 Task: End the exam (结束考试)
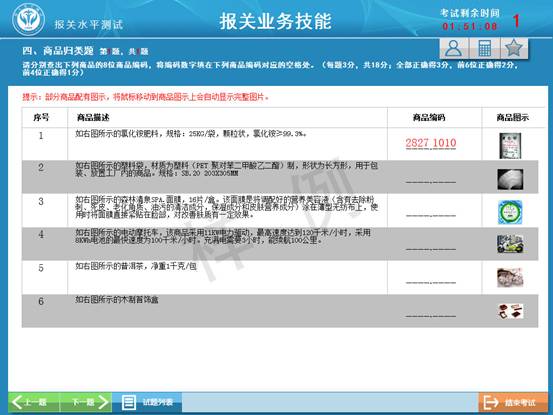click(x=513, y=402)
